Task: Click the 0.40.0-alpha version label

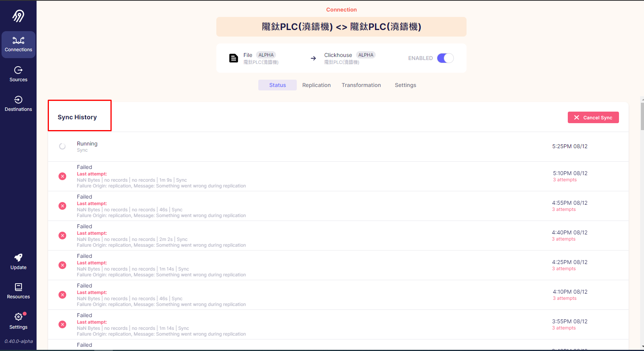Action: pos(18,341)
